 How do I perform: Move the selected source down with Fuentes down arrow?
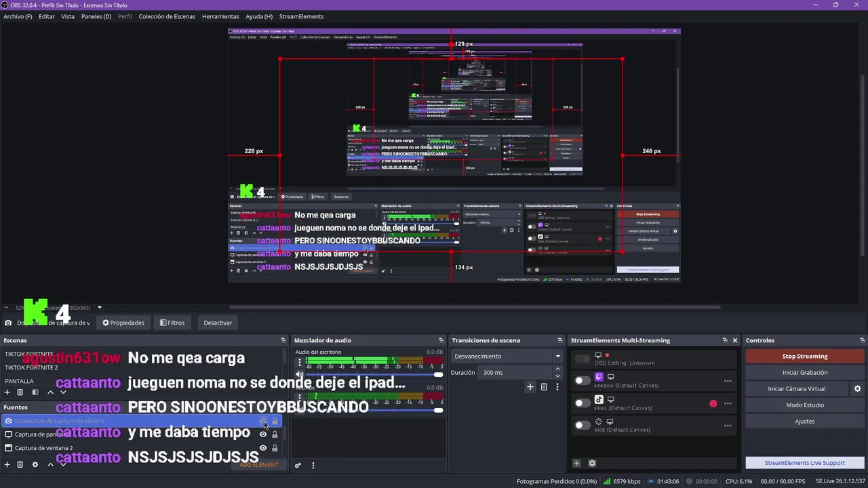(63, 464)
